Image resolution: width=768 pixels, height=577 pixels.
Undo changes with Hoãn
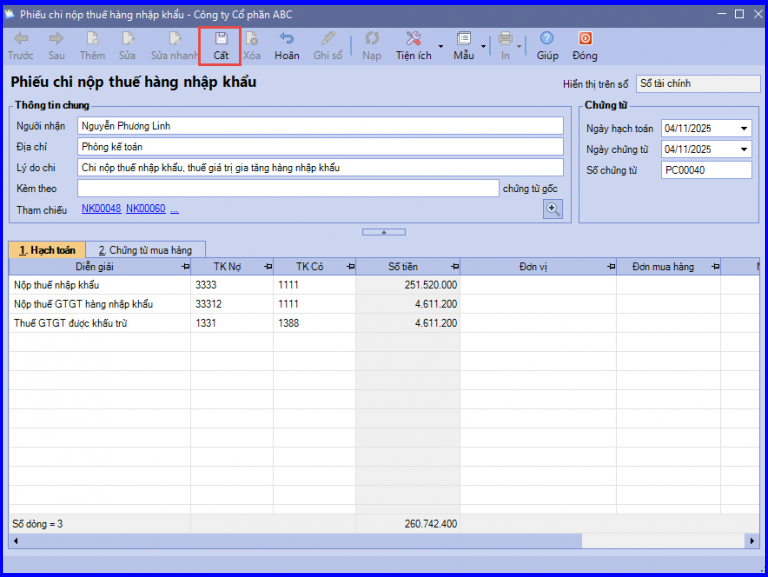(x=287, y=46)
